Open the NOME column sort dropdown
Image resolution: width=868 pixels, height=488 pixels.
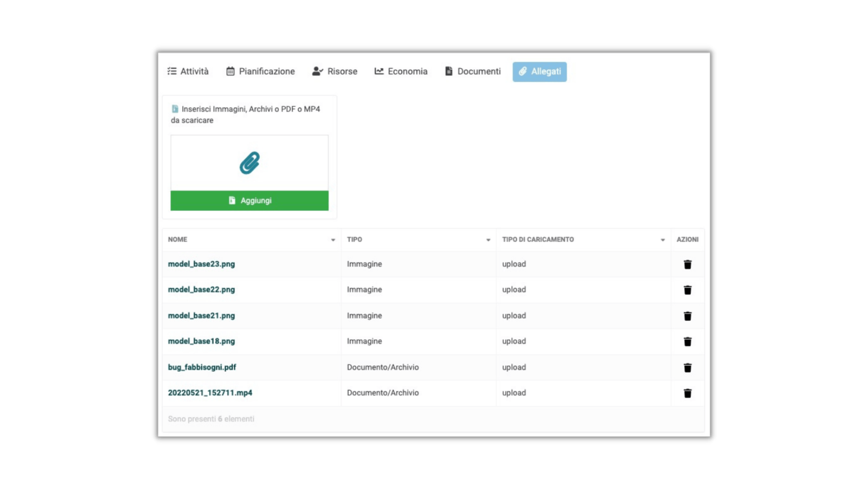click(x=333, y=240)
